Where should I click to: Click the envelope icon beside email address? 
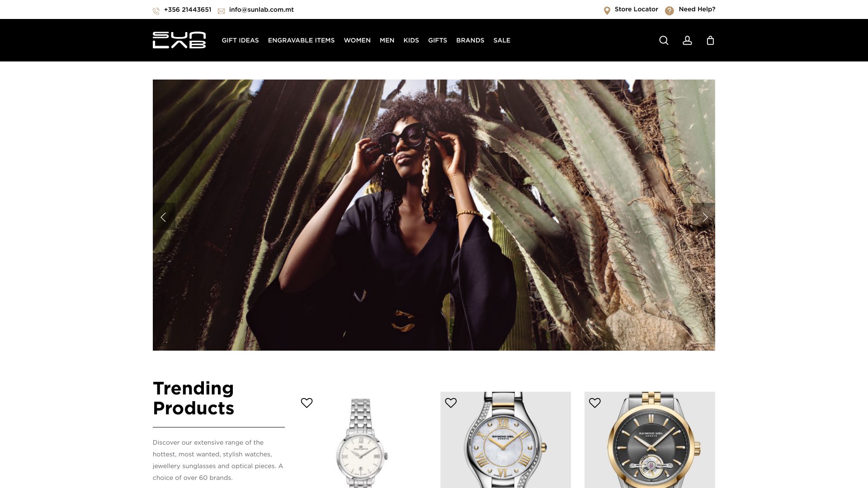[x=221, y=11]
